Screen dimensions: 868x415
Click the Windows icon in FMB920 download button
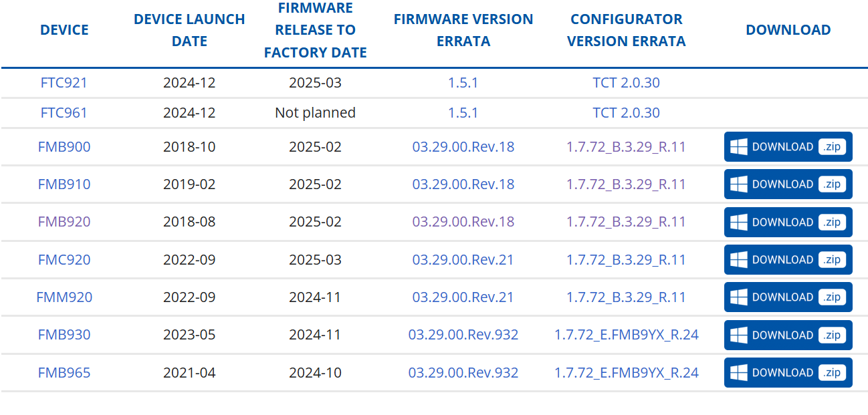738,223
